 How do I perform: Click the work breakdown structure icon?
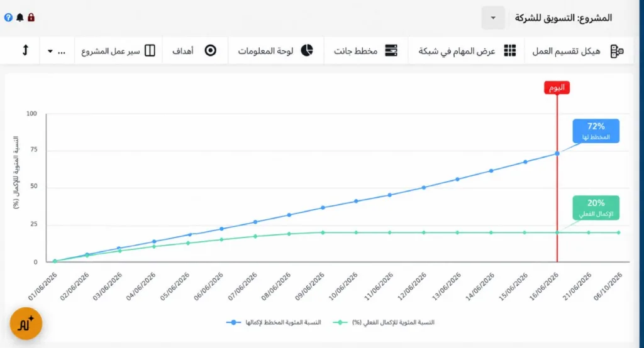617,51
